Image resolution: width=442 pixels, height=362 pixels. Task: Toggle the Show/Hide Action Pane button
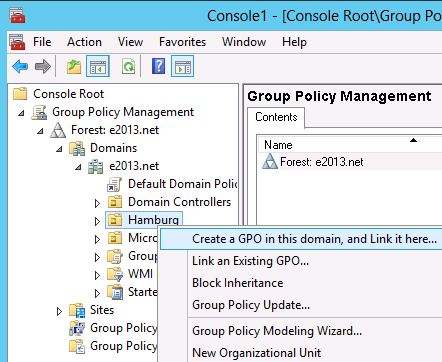[x=182, y=66]
